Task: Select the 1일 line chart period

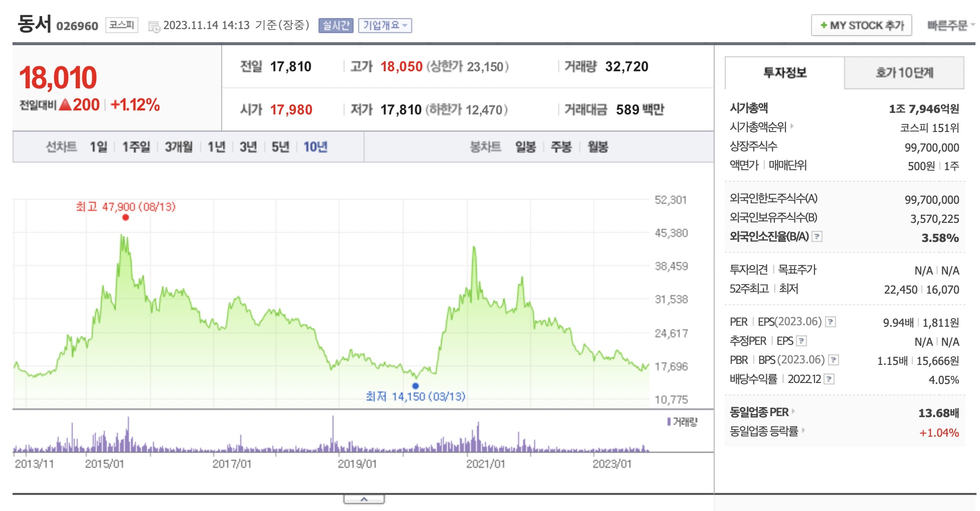Action: pyautogui.click(x=98, y=147)
